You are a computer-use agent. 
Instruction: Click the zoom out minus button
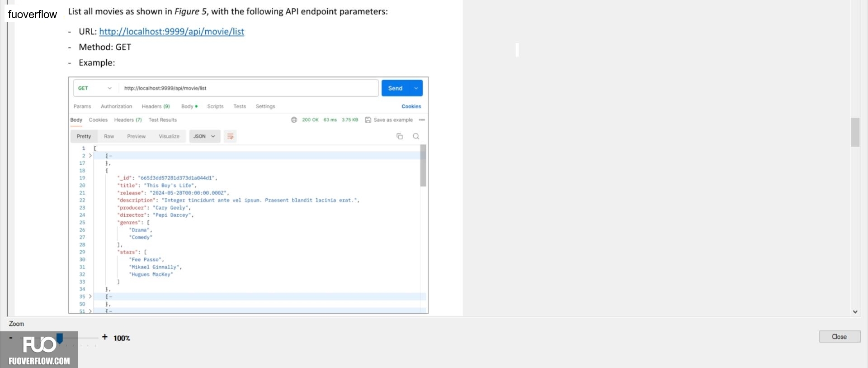coord(10,338)
